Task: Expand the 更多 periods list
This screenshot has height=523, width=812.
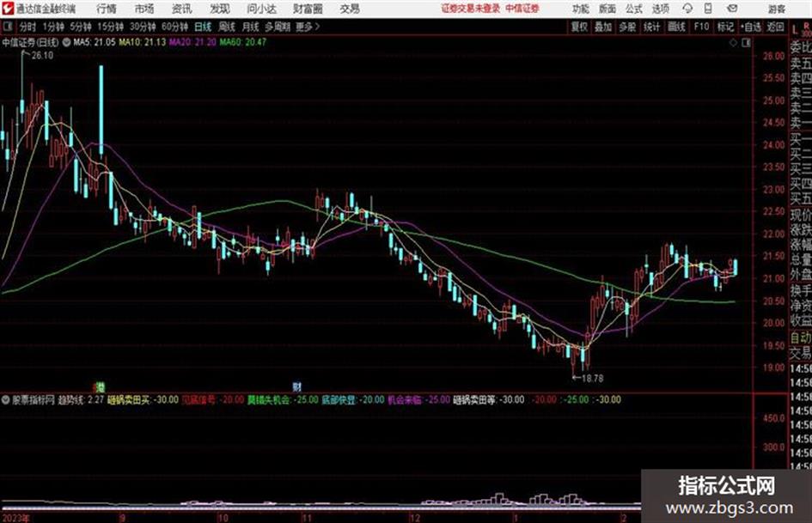Action: coord(308,27)
